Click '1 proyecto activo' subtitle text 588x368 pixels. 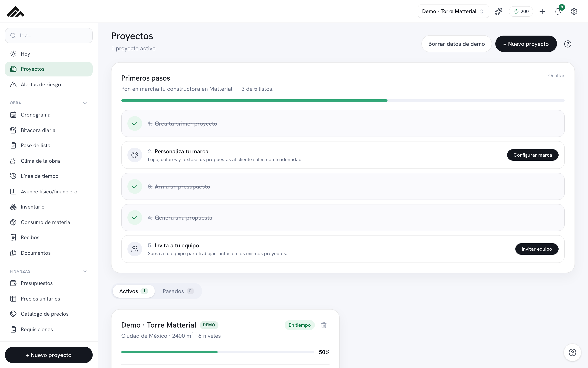tap(133, 48)
